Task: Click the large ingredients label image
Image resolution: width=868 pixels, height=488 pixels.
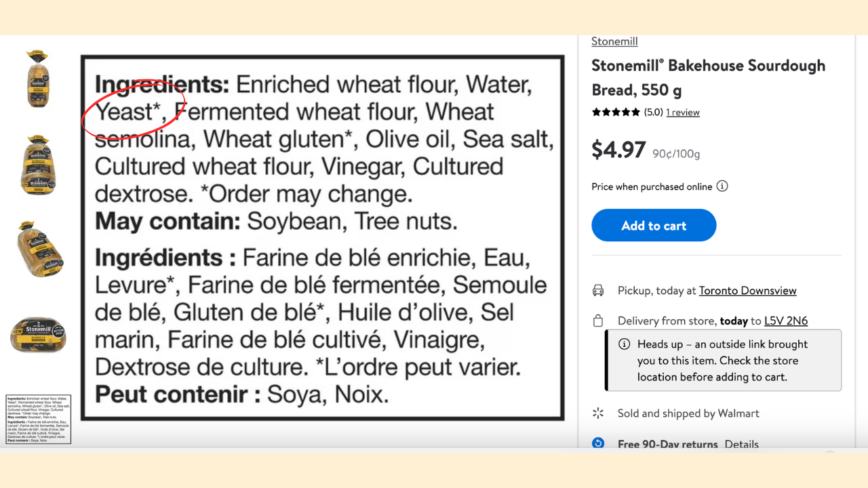Action: pyautogui.click(x=323, y=237)
